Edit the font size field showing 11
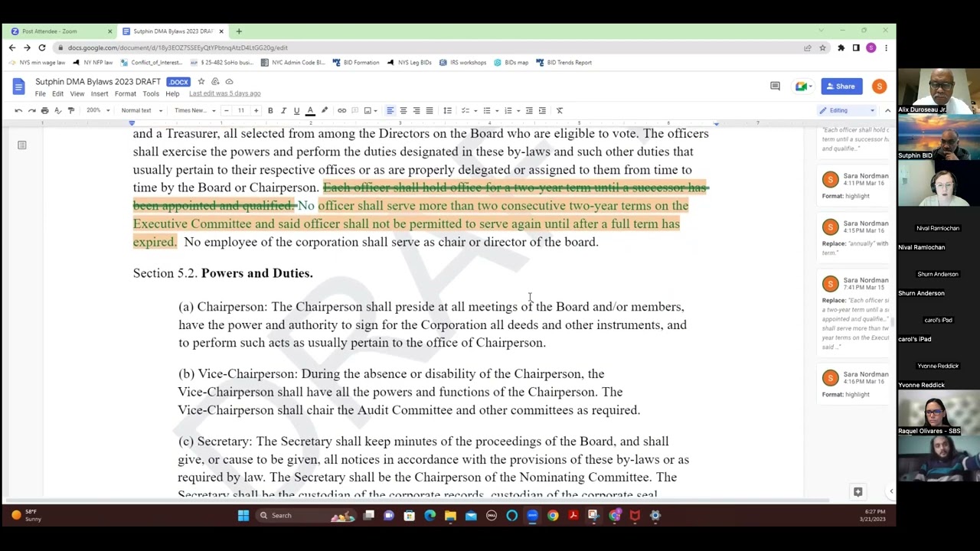The width and height of the screenshot is (980, 551). 240,110
